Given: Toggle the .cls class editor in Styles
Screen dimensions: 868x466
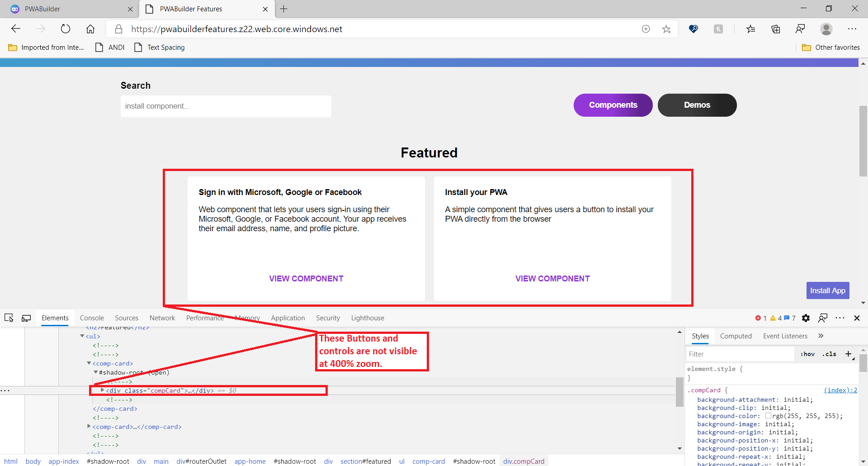Looking at the screenshot, I should click(x=830, y=354).
